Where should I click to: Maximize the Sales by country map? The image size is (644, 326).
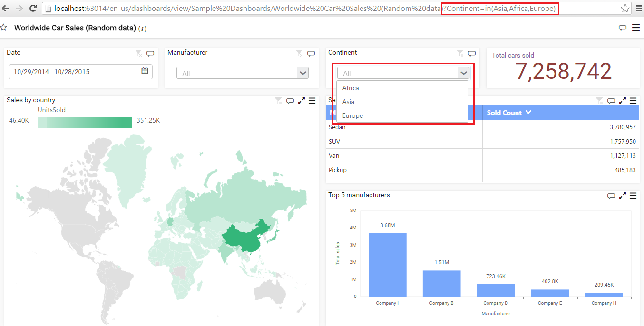tap(302, 101)
